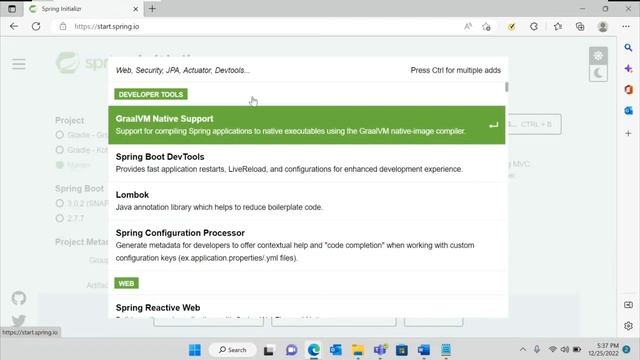This screenshot has width=640, height=360.
Task: Show hidden system tray icons
Action: [x=523, y=349]
